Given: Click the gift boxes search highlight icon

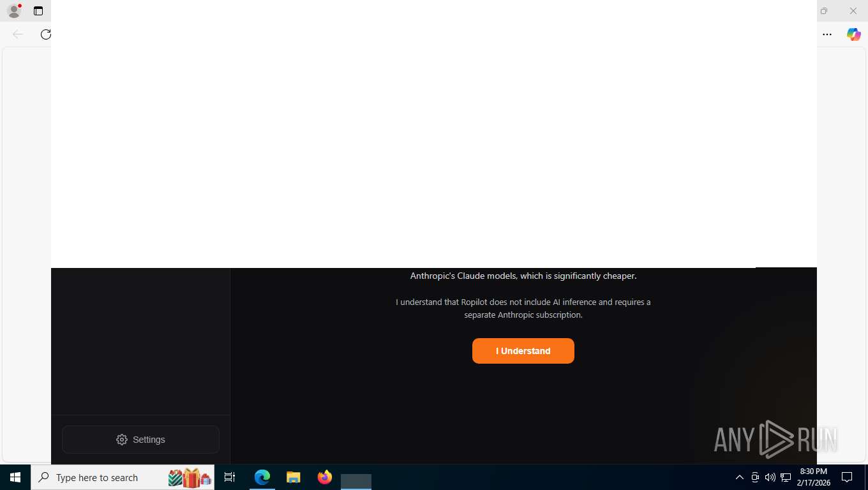Looking at the screenshot, I should (x=190, y=477).
